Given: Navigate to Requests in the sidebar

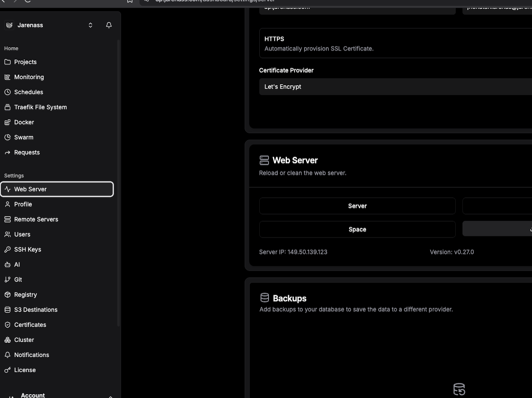Looking at the screenshot, I should pos(27,152).
